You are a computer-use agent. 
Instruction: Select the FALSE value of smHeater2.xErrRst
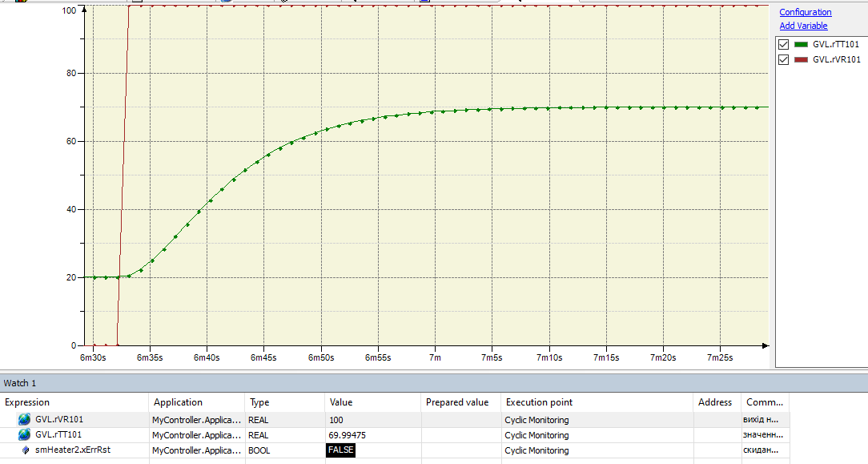340,450
